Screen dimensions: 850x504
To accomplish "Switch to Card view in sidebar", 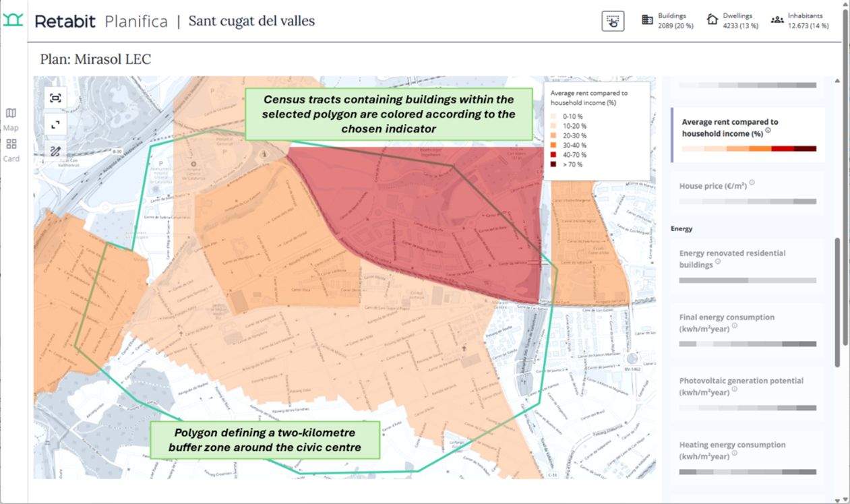I will [11, 150].
